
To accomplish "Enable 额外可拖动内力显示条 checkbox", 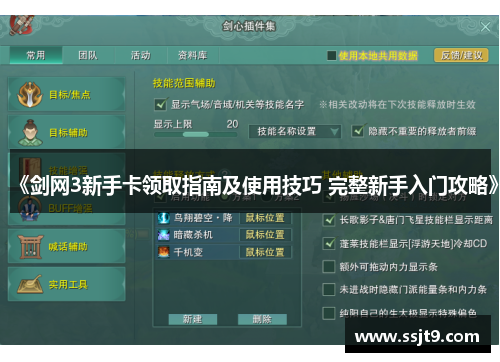I will point(329,267).
